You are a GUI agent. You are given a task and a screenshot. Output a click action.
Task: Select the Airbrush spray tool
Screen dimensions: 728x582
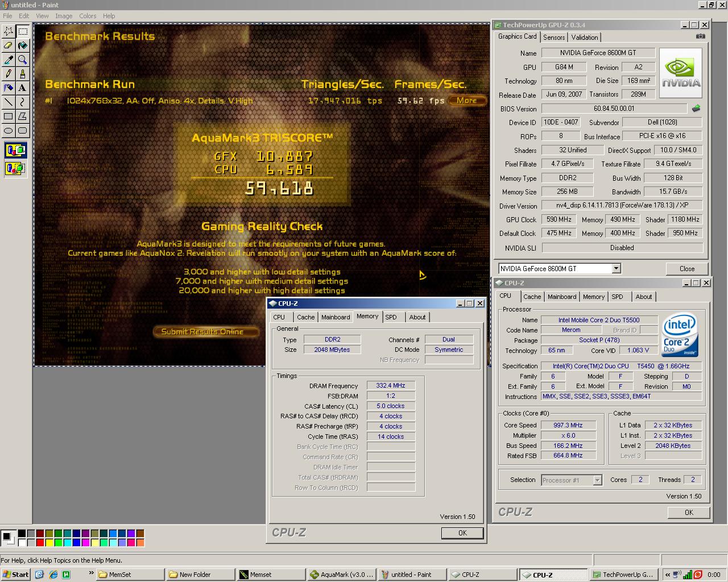click(x=9, y=88)
